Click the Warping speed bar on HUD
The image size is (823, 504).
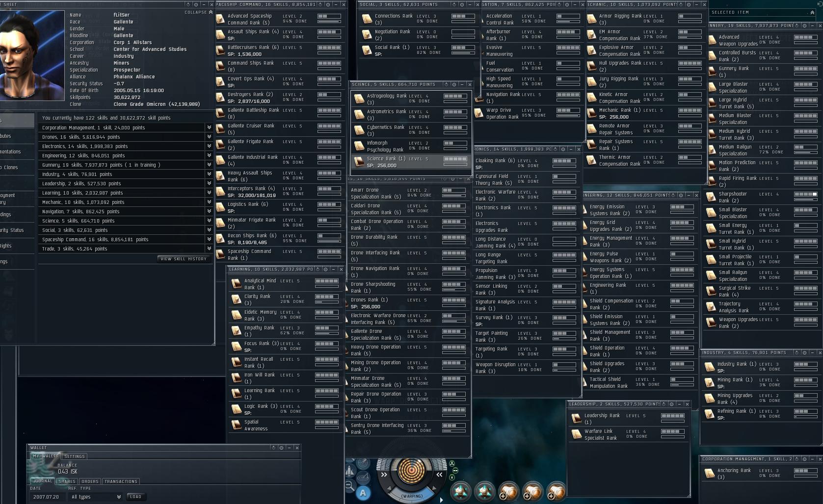pyautogui.click(x=412, y=496)
